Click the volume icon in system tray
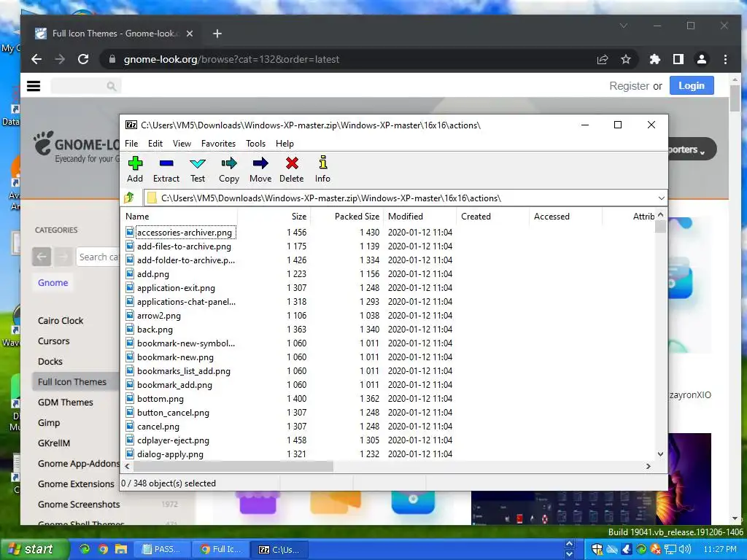 (x=685, y=549)
